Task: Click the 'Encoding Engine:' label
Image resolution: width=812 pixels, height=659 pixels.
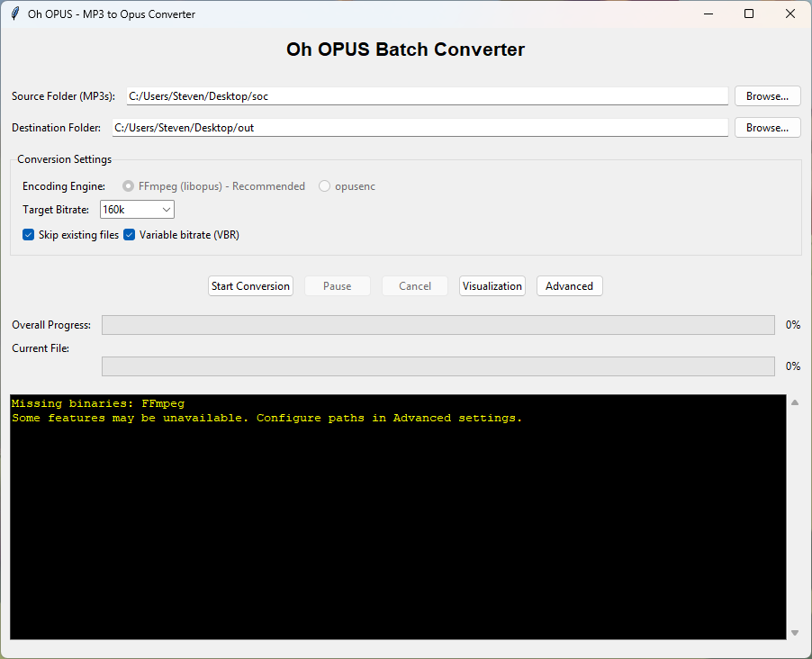Action: click(64, 186)
